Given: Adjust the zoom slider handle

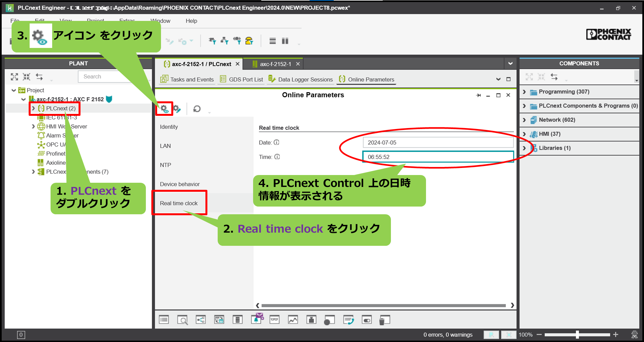Looking at the screenshot, I should point(577,335).
